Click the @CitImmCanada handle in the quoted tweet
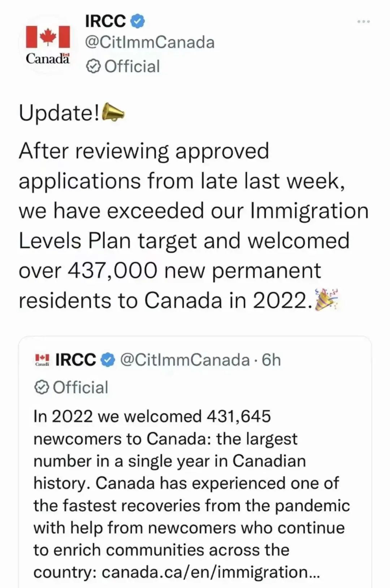The height and width of the screenshot is (588, 390). pyautogui.click(x=185, y=360)
